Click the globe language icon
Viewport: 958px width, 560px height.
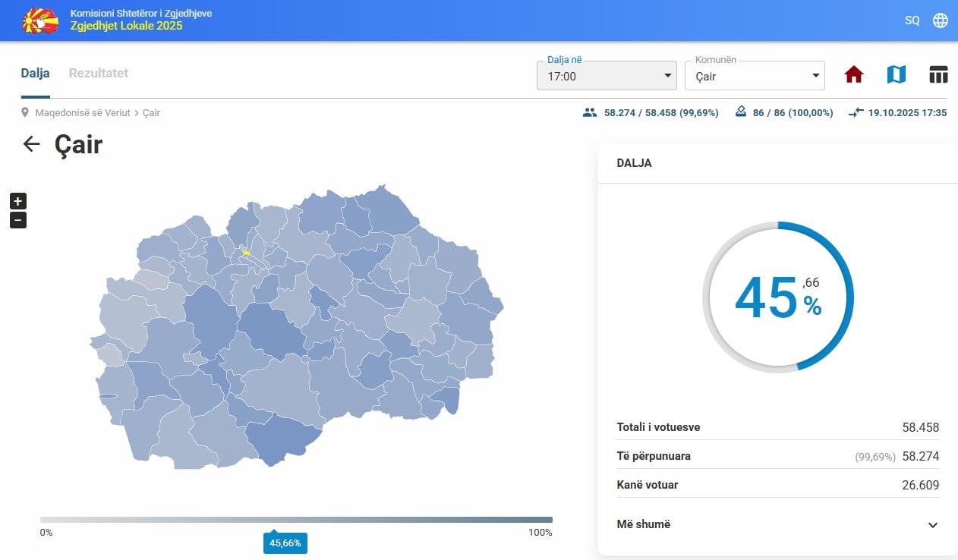(941, 20)
